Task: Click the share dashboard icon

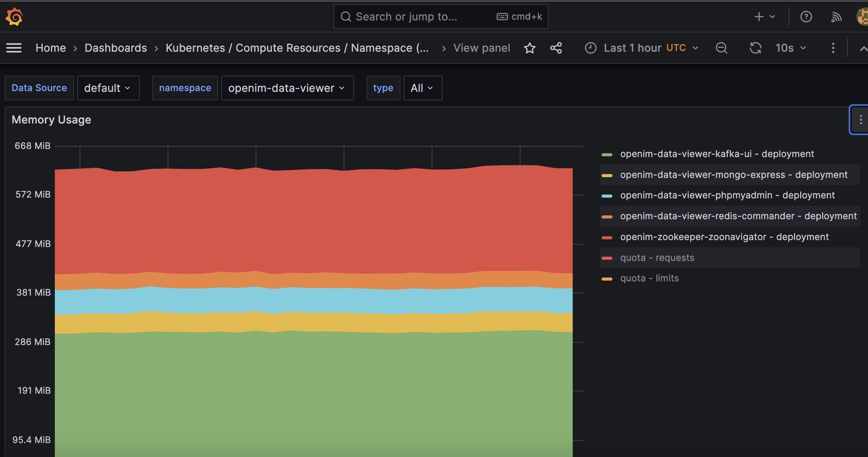Action: pos(556,48)
